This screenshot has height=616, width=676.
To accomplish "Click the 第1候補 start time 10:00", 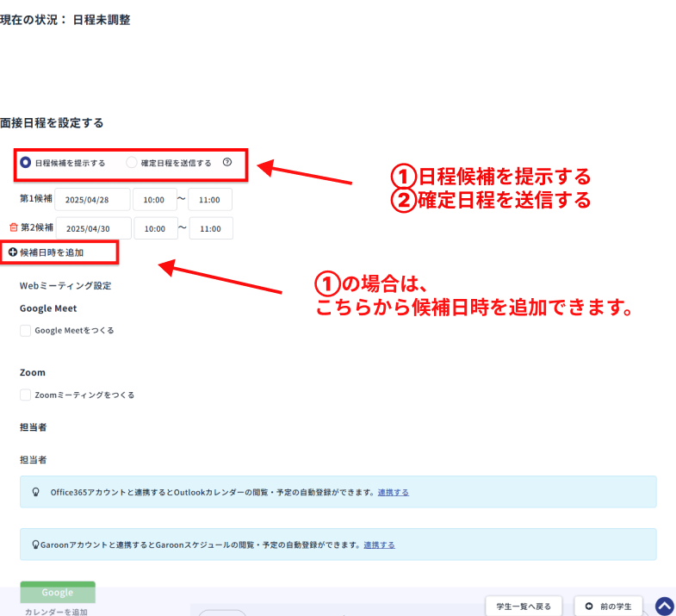I will click(x=154, y=200).
